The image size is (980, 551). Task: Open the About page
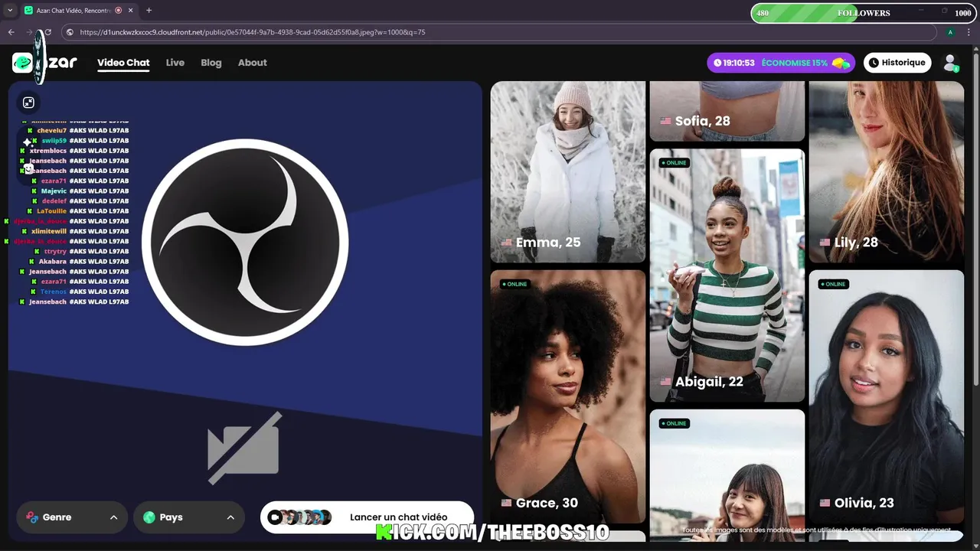tap(253, 63)
